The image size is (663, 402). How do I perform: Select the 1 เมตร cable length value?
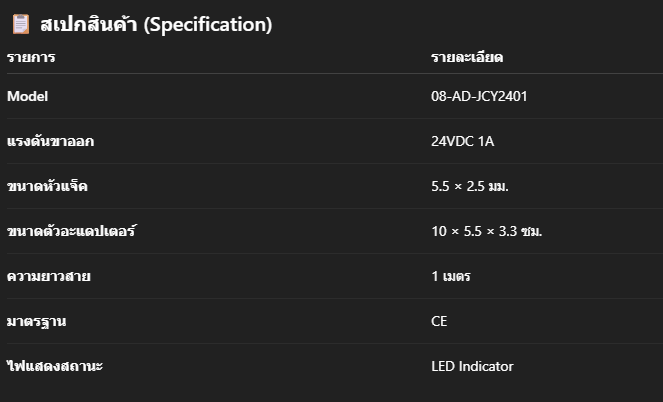(x=451, y=276)
